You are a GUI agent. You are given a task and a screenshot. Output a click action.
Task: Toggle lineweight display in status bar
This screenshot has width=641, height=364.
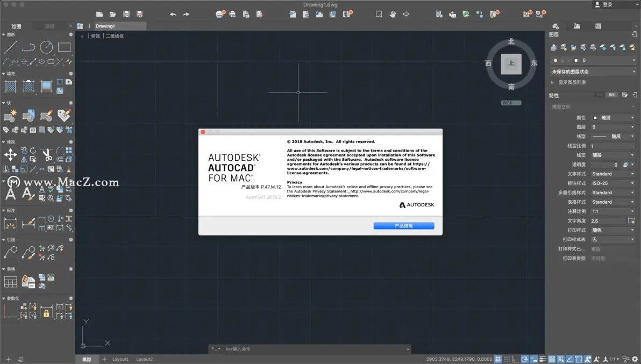pyautogui.click(x=543, y=359)
